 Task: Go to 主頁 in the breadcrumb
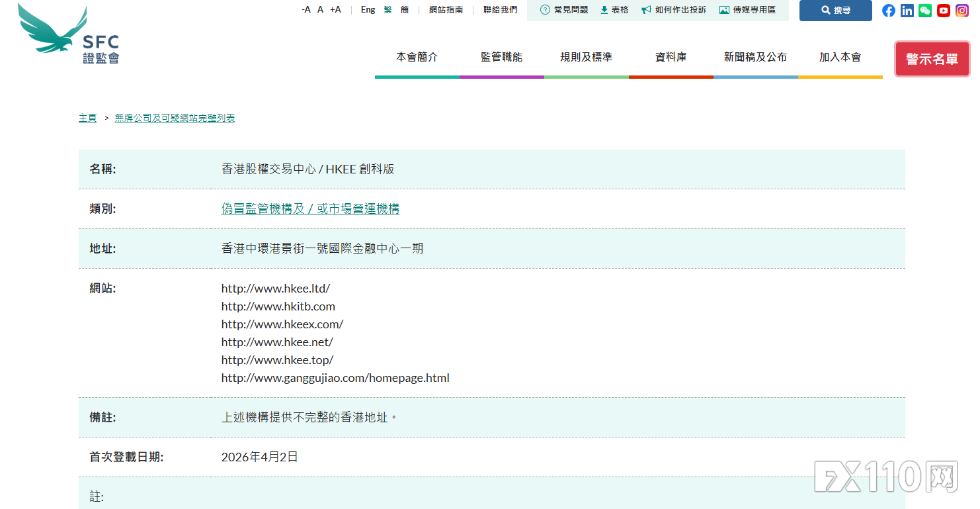87,118
